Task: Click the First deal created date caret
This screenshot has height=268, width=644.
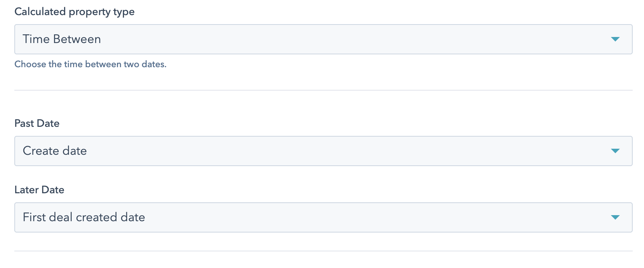Action: coord(615,217)
